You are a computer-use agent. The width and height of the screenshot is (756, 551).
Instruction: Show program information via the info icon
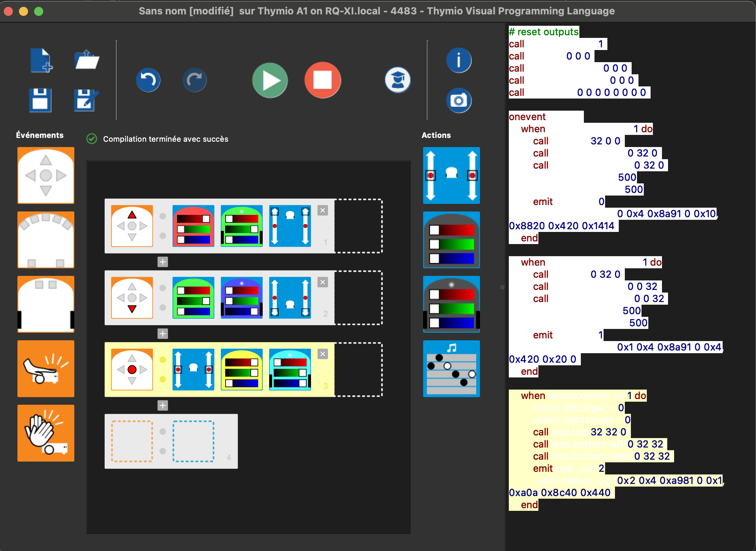[459, 60]
